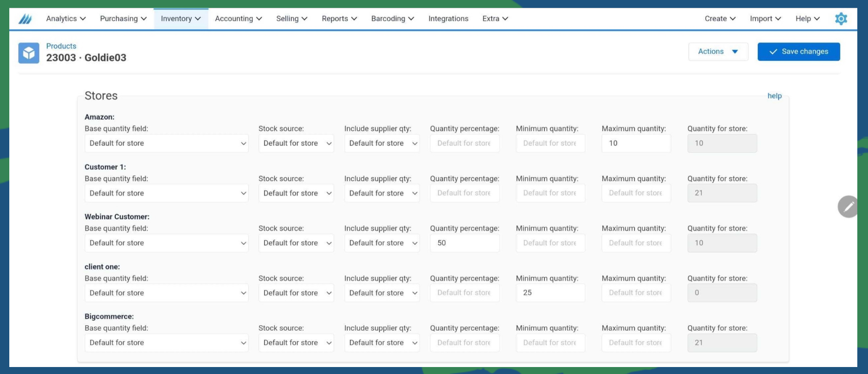Screen dimensions: 868x374
Task: Open Webinar Customer Stock source dropdown
Action: click(296, 243)
